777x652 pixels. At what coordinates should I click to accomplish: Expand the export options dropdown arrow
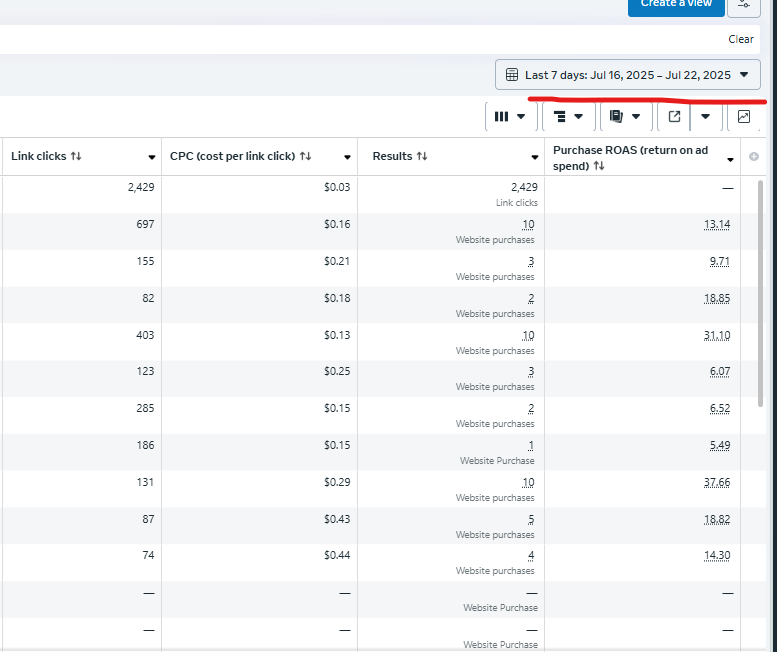coord(706,117)
